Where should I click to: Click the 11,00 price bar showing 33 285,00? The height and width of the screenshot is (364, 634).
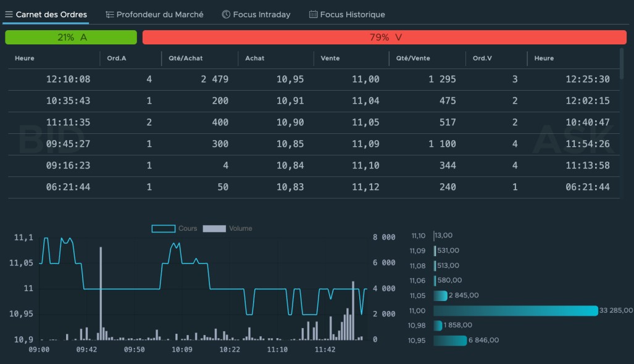pos(515,310)
